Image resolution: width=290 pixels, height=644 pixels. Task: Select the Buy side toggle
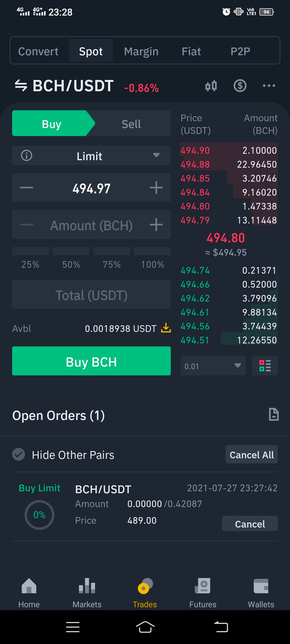coord(52,123)
